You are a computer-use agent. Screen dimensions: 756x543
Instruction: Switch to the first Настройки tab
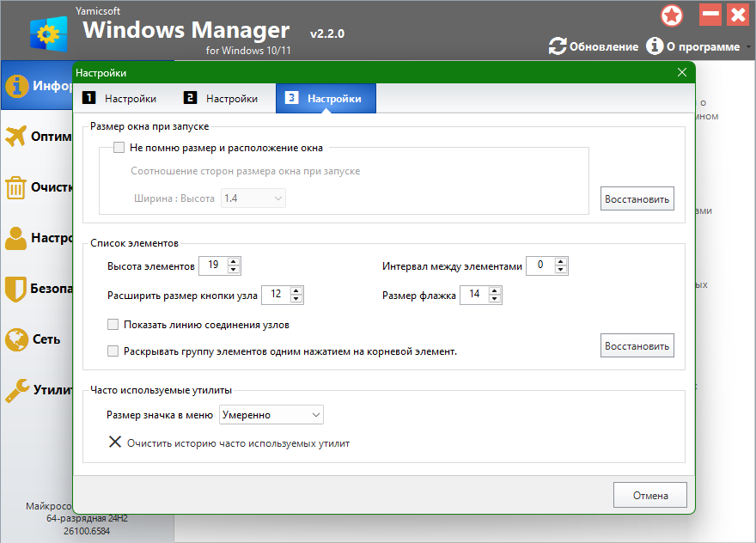tap(120, 99)
